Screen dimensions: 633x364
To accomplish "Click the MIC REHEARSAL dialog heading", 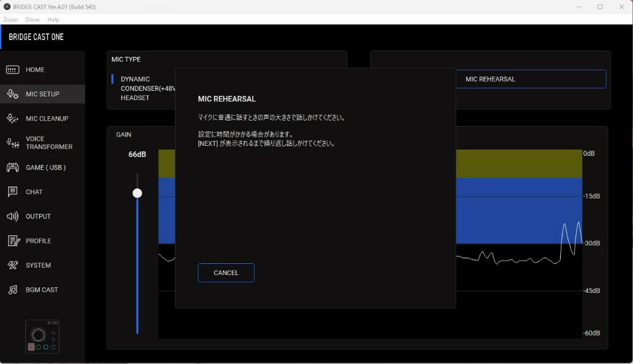I will coord(227,99).
